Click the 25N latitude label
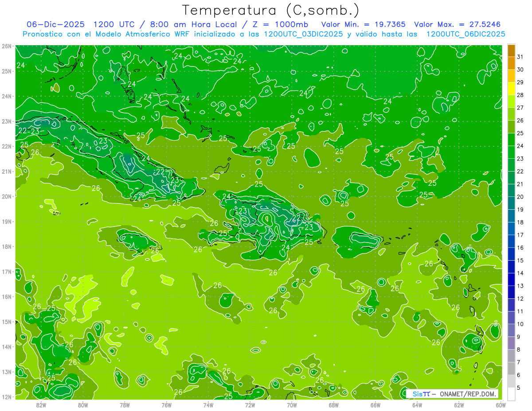Viewport: 532px width, 411px height. click(6, 71)
